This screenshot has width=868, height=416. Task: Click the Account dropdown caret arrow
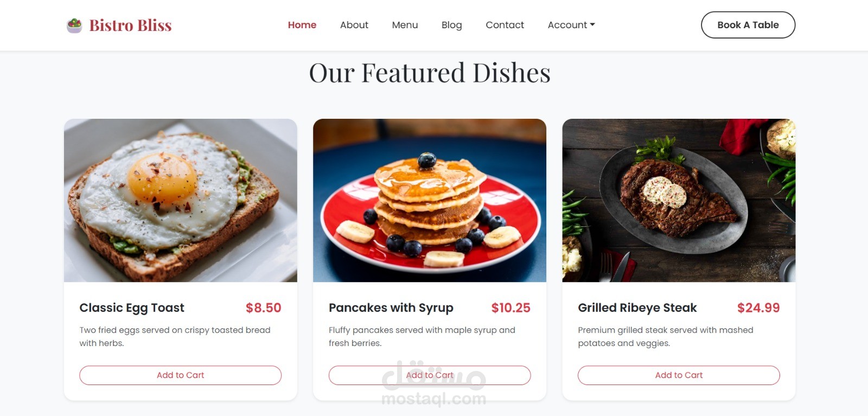pos(592,25)
